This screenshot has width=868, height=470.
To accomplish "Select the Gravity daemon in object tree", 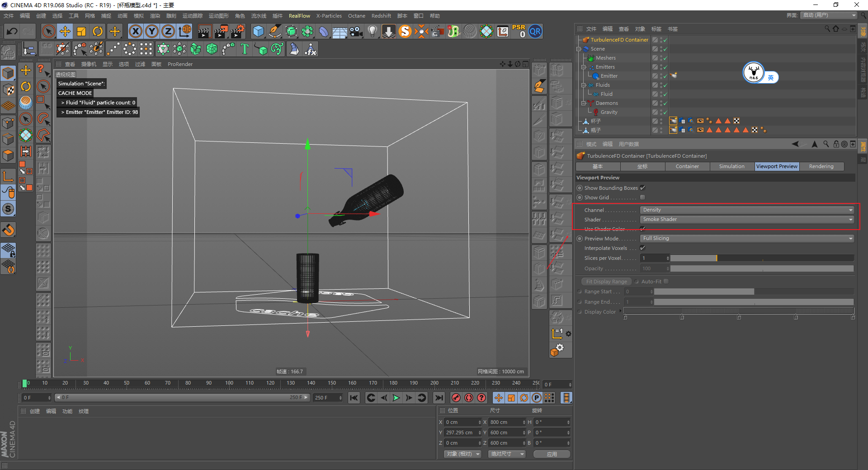I will [609, 112].
